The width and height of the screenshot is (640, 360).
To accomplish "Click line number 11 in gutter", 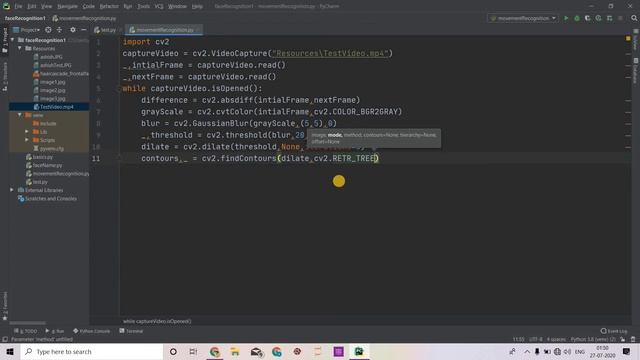I will coord(96,158).
